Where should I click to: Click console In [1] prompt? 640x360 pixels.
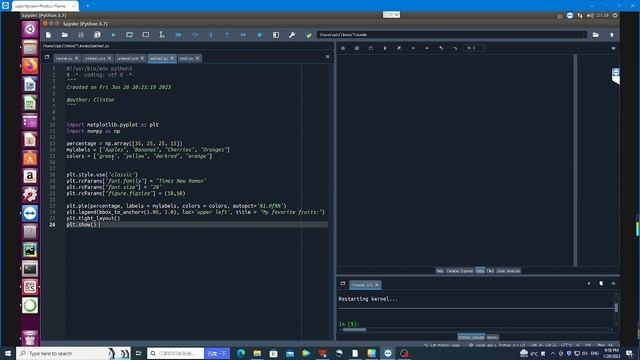pyautogui.click(x=349, y=324)
